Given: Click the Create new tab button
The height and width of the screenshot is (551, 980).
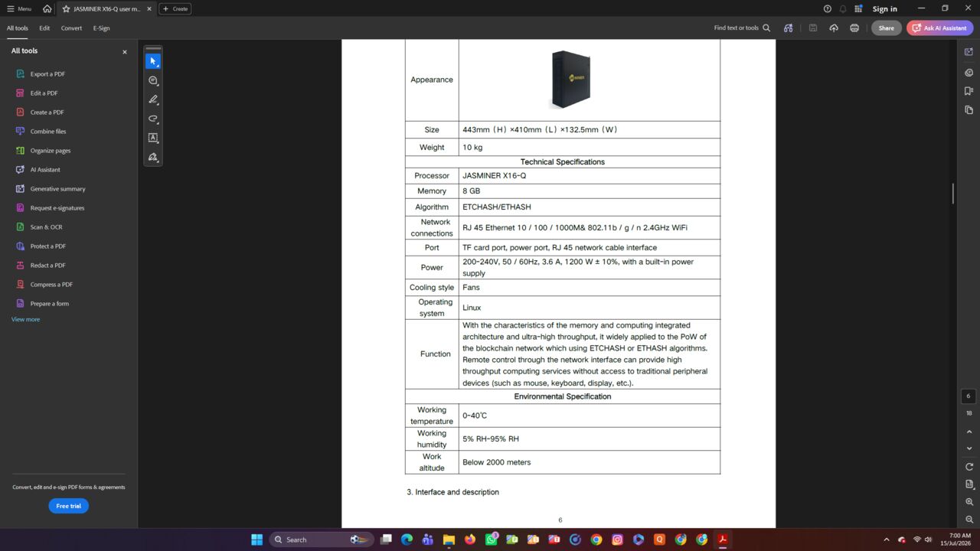Looking at the screenshot, I should [x=175, y=9].
